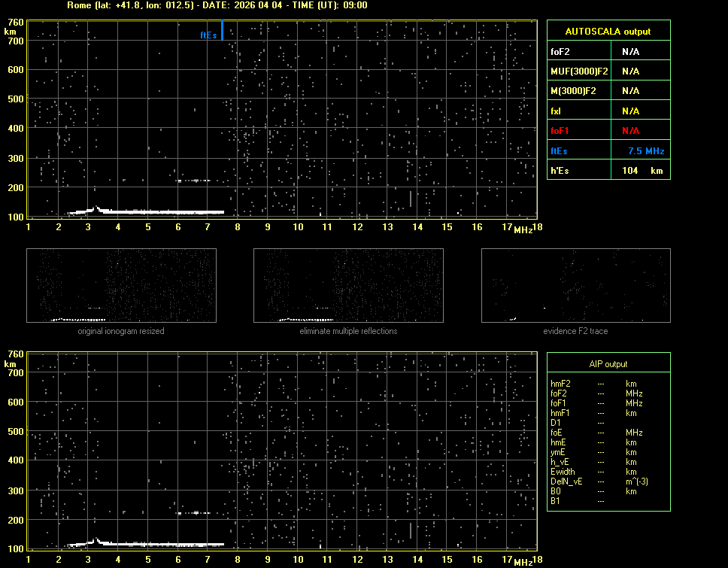
Task: Select the original ionogram resized thumbnail
Action: click(x=121, y=286)
